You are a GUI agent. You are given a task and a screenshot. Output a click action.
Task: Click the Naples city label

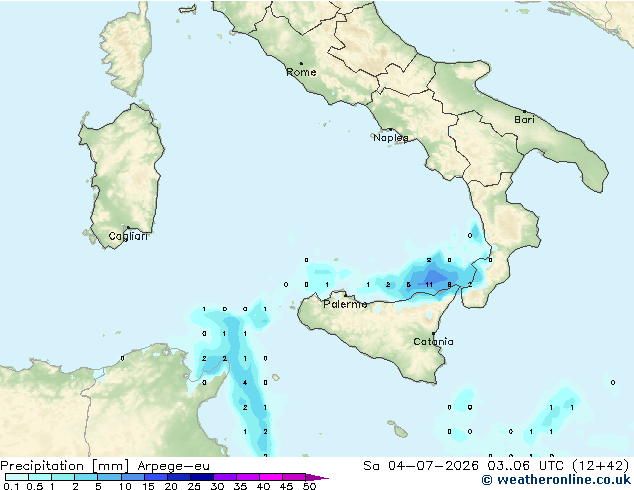tap(391, 137)
